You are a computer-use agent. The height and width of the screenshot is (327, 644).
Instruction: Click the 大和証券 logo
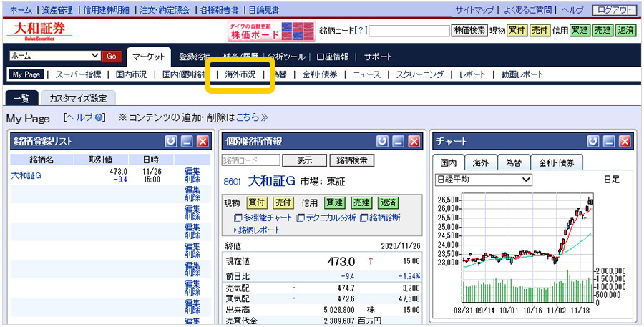click(x=39, y=31)
